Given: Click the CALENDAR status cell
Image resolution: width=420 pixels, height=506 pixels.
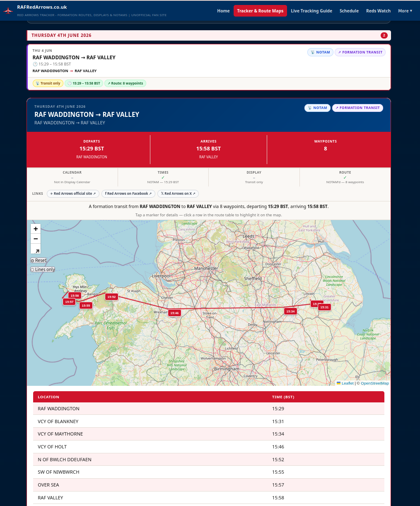Looking at the screenshot, I should click(72, 177).
